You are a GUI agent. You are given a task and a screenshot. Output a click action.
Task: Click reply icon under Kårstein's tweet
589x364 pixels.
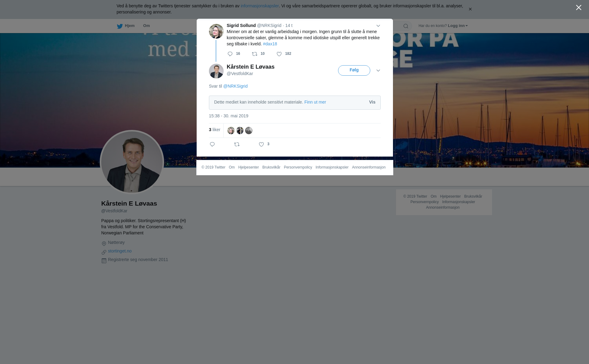click(x=212, y=144)
